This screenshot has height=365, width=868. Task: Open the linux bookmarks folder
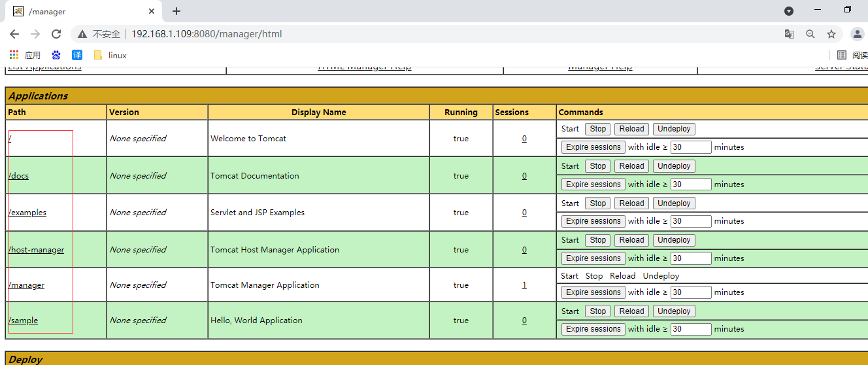(110, 55)
